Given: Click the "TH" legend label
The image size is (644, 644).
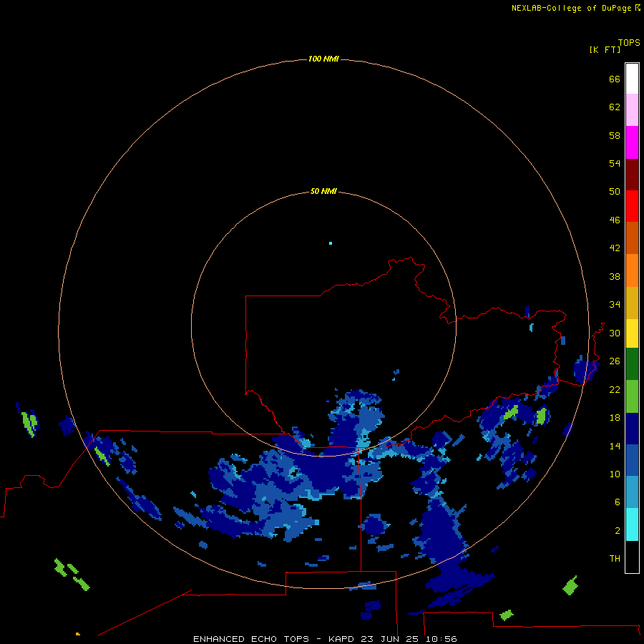Looking at the screenshot, I should pos(615,559).
